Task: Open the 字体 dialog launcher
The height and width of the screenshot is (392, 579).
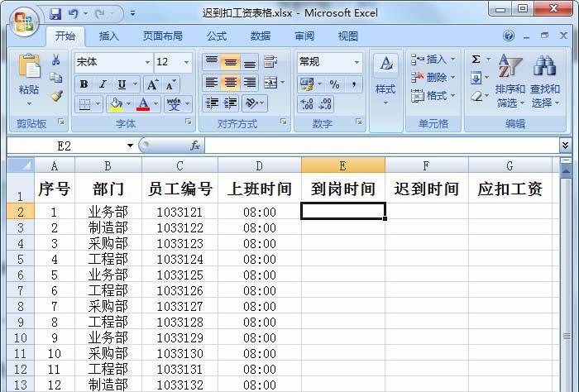Action: pyautogui.click(x=189, y=122)
